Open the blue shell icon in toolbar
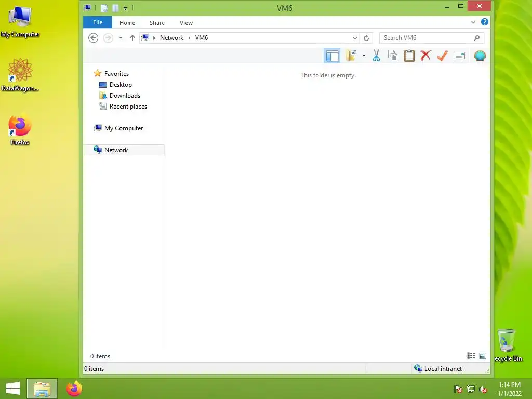 click(x=480, y=56)
